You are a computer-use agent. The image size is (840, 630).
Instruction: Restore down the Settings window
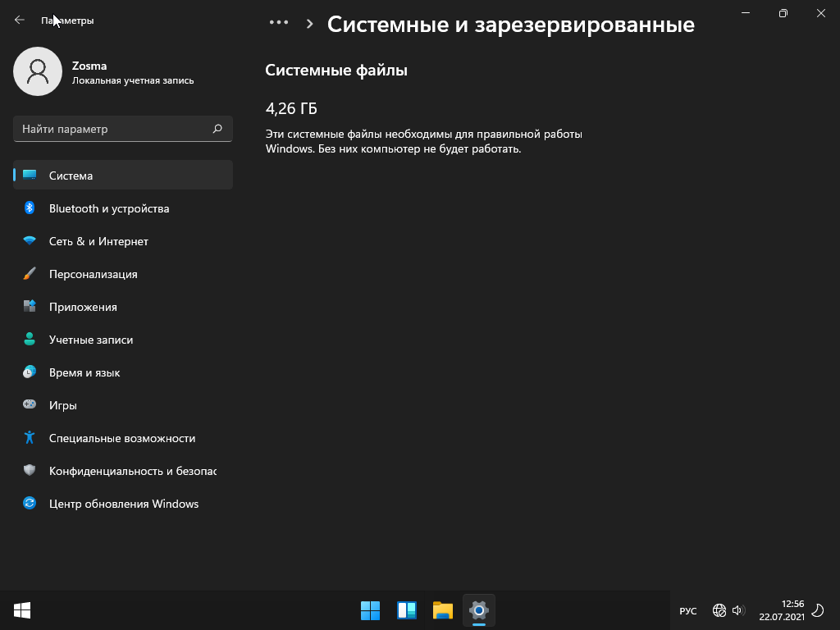tap(783, 13)
